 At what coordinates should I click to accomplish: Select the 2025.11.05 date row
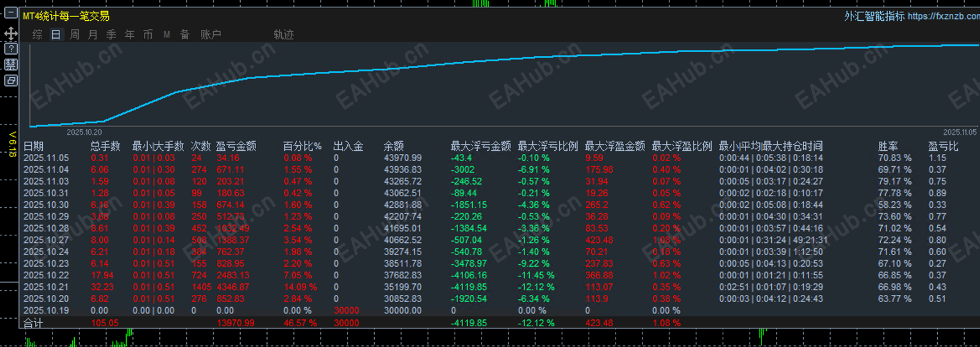(x=46, y=158)
